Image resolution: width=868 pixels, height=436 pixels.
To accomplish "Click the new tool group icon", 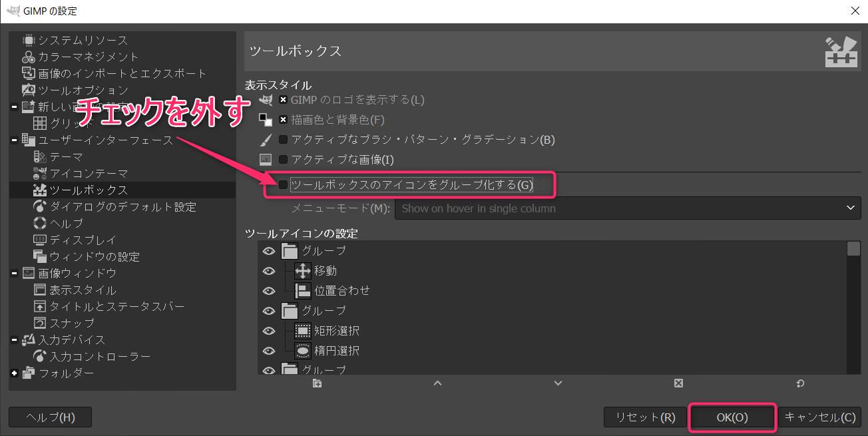I will [317, 383].
